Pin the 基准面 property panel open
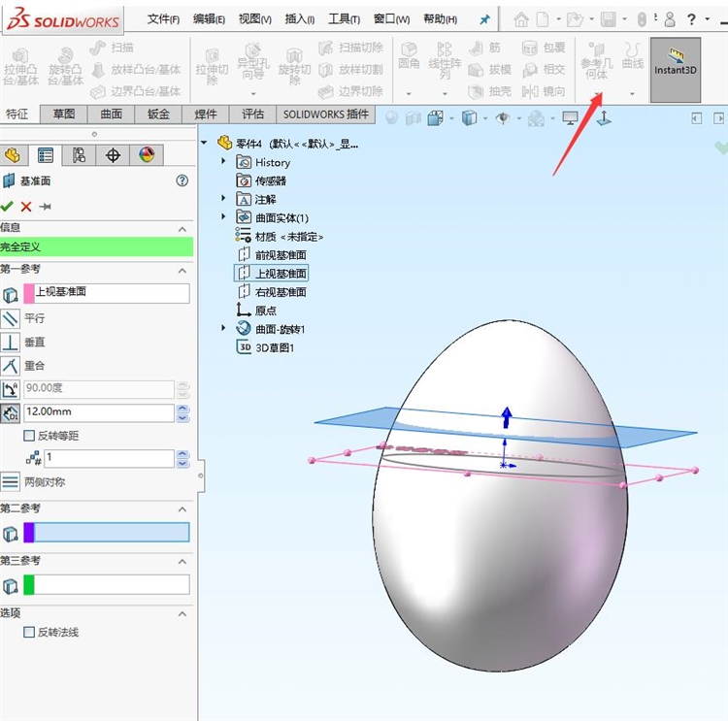This screenshot has height=721, width=728. [x=45, y=207]
